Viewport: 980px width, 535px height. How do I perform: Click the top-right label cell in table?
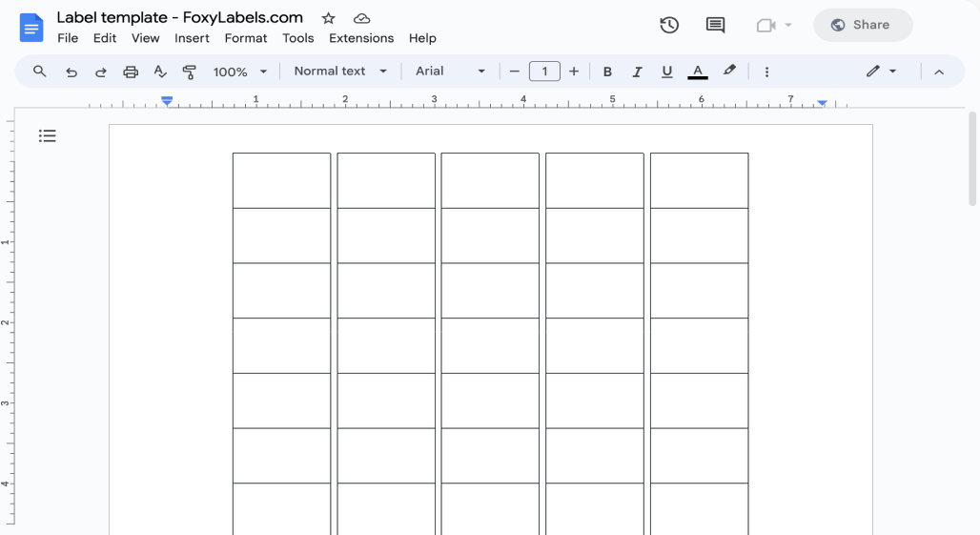699,180
